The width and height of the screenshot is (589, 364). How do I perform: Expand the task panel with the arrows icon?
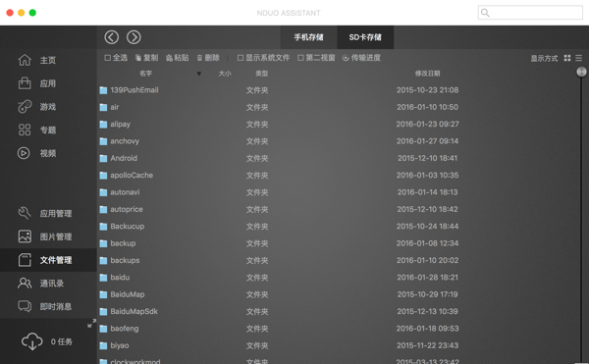pyautogui.click(x=91, y=323)
